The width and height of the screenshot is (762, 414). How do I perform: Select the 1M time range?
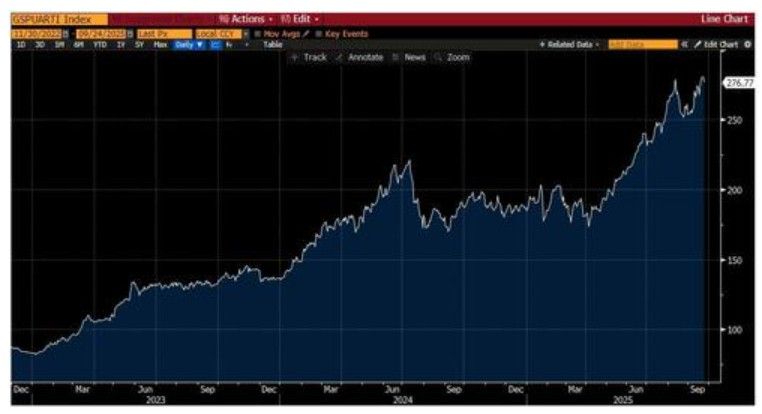coord(59,45)
